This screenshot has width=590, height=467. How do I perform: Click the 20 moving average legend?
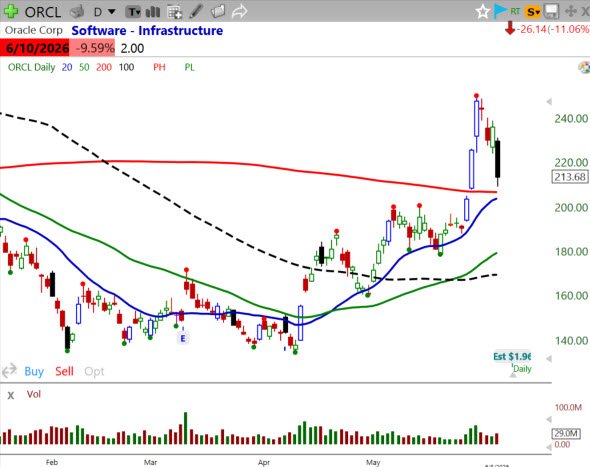(x=67, y=67)
